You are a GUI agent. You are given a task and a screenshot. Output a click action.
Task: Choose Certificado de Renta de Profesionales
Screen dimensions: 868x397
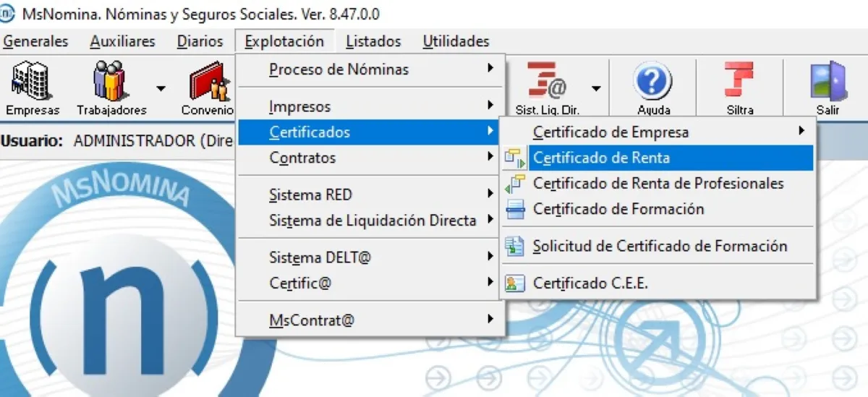(x=658, y=183)
